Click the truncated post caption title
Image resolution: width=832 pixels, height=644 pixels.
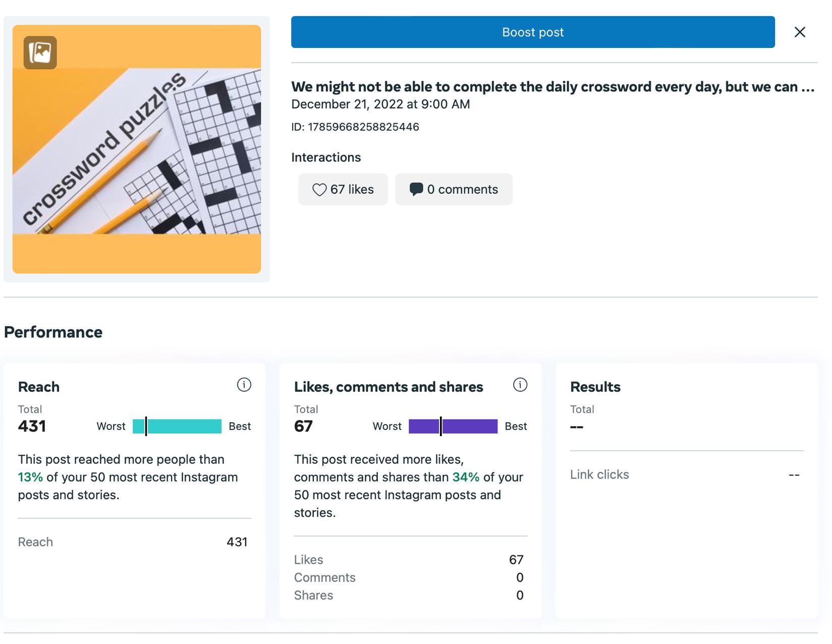(552, 87)
